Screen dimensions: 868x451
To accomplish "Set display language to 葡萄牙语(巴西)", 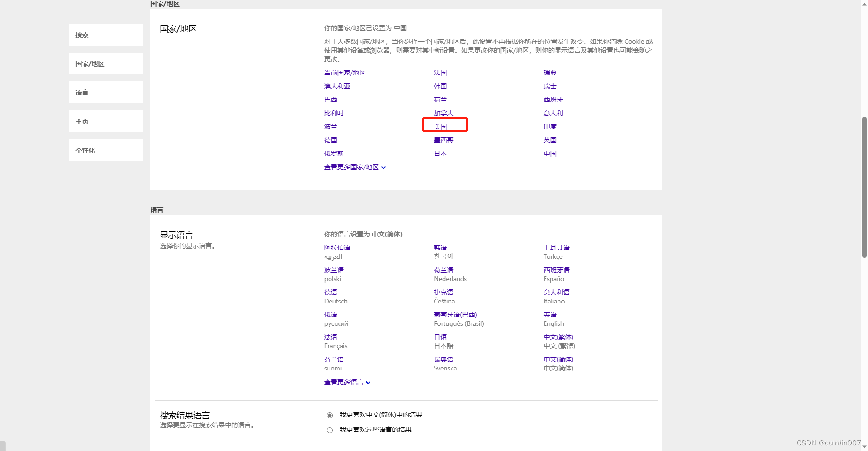I will pyautogui.click(x=455, y=315).
